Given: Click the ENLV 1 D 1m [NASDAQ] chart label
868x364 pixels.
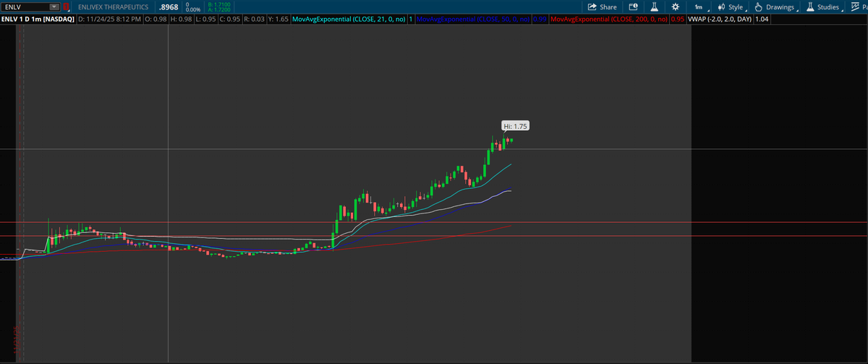Looking at the screenshot, I should 37,18.
